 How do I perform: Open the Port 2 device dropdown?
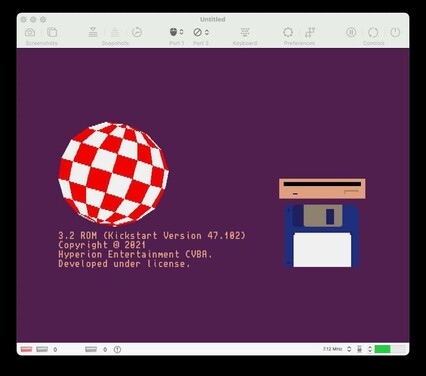[201, 32]
